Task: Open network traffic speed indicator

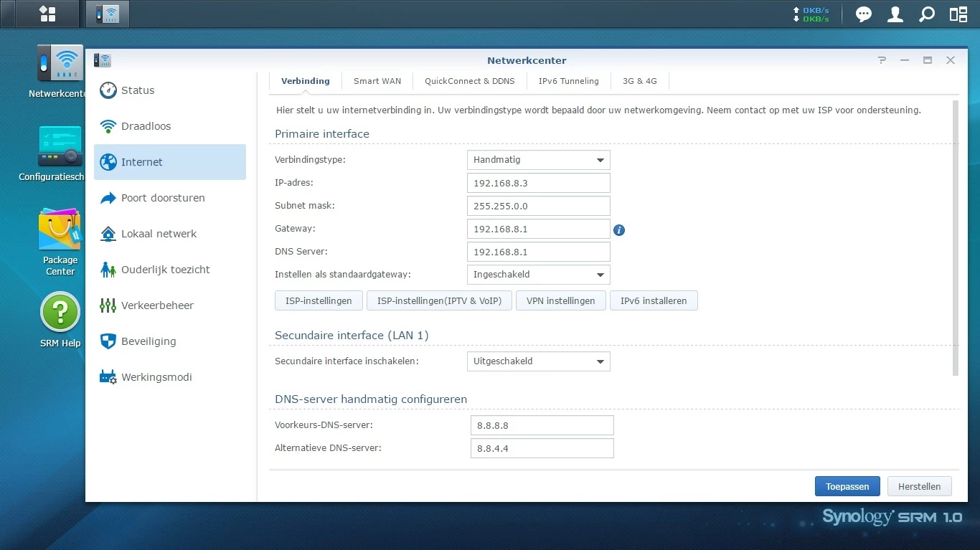Action: pos(811,14)
